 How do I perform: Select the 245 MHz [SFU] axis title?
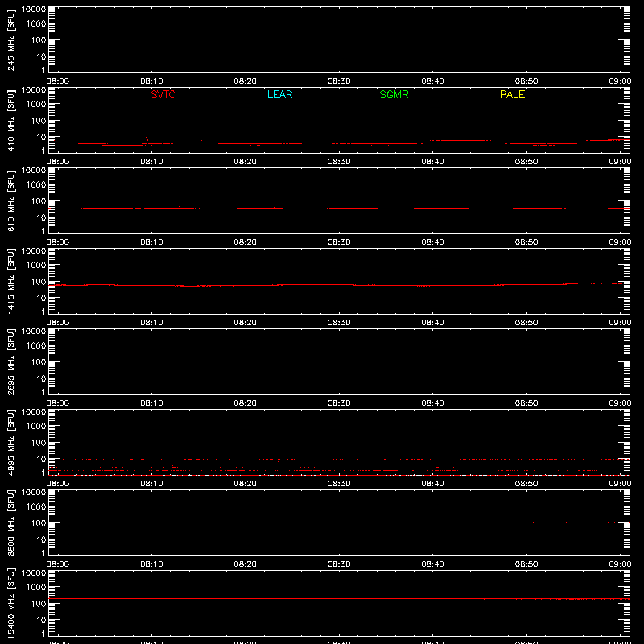(x=10, y=39)
